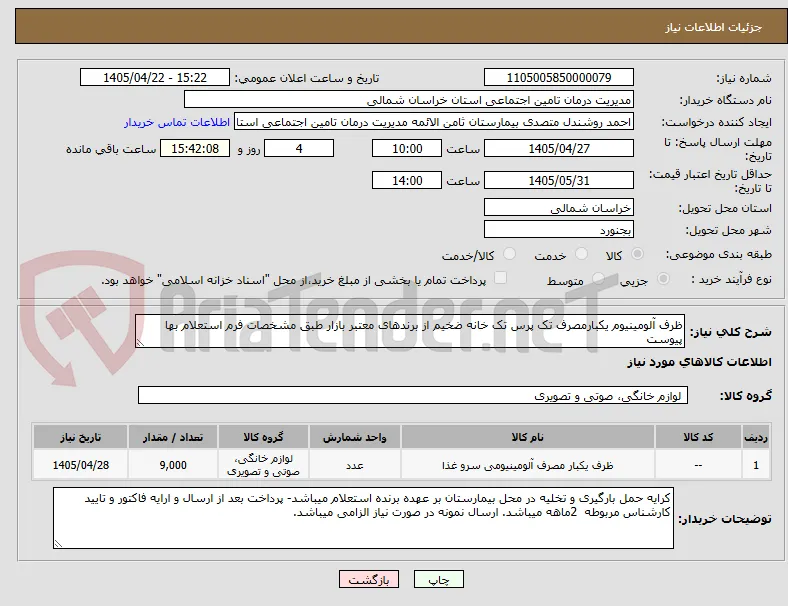Click the general description text area
The width and height of the screenshot is (788, 606).
[x=410, y=331]
